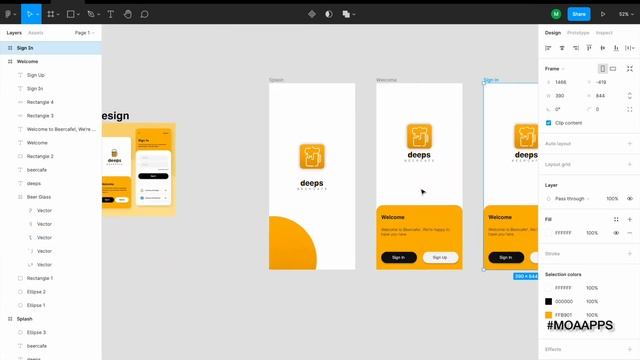Open the Figma main menu
Screen dimensions: 640x360
[x=8, y=14]
